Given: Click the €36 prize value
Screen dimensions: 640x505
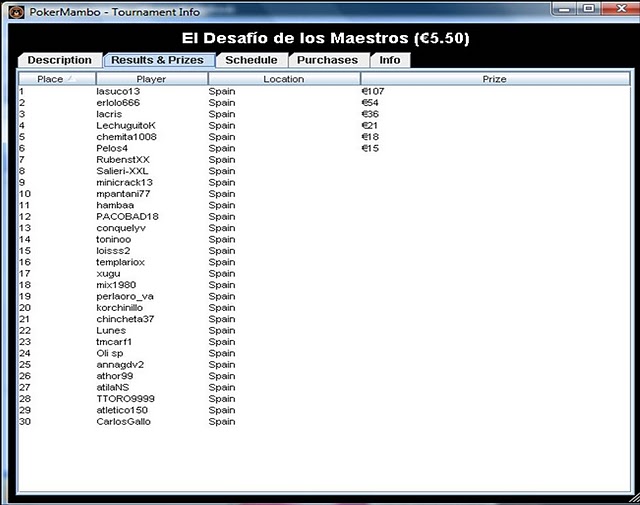Looking at the screenshot, I should point(370,114).
